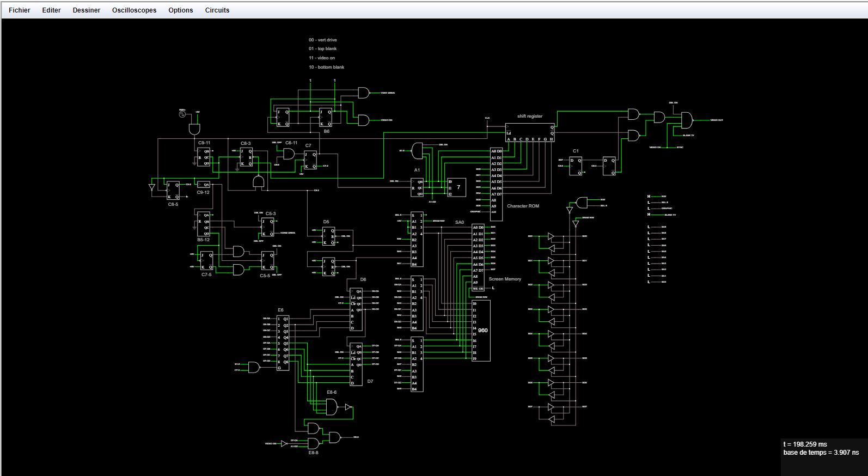This screenshot has width=868, height=476.
Task: Click the '10 - bottom blank' note
Action: pyautogui.click(x=327, y=67)
